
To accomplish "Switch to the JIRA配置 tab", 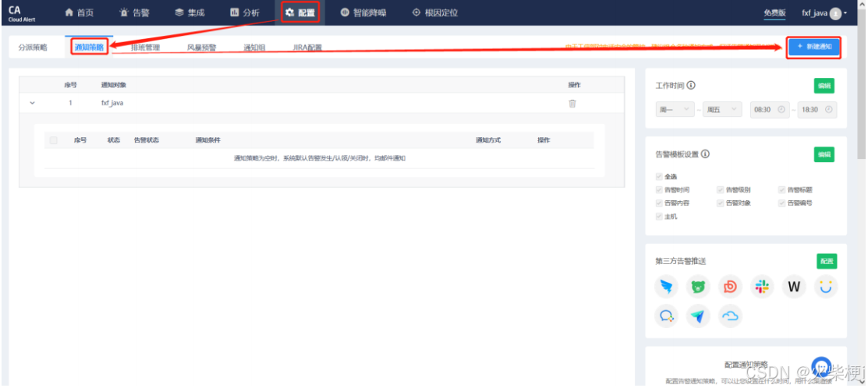I will click(x=307, y=48).
